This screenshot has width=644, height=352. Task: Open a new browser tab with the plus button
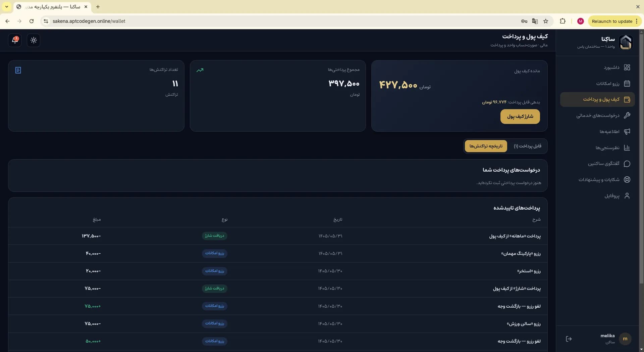[98, 7]
